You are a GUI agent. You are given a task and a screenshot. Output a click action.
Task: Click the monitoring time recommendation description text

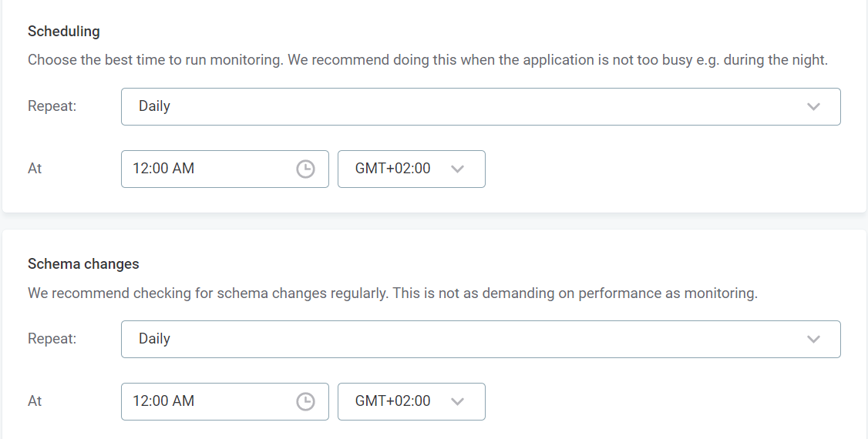tap(427, 60)
